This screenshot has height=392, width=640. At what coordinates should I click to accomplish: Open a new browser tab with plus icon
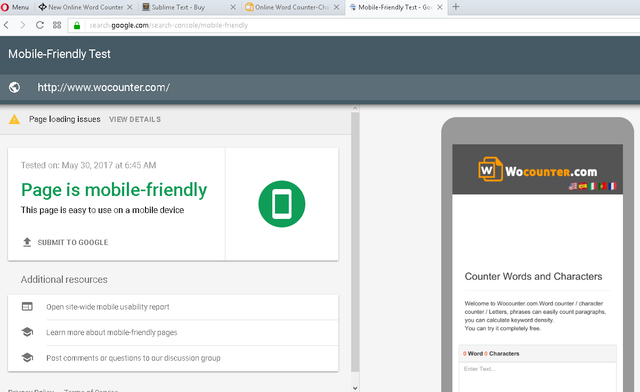[456, 7]
